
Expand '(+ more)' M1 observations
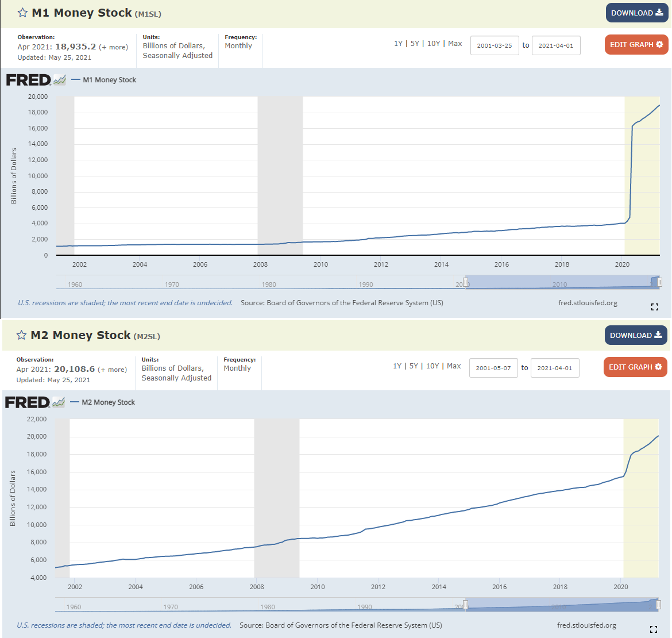pyautogui.click(x=114, y=47)
